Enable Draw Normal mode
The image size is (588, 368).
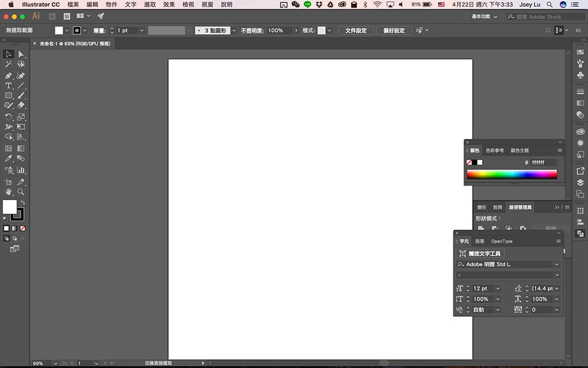[6, 238]
